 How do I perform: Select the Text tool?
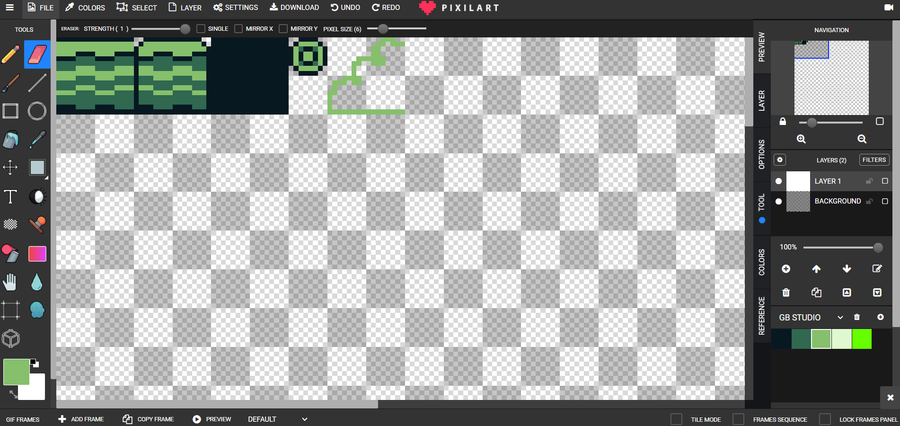tap(10, 196)
